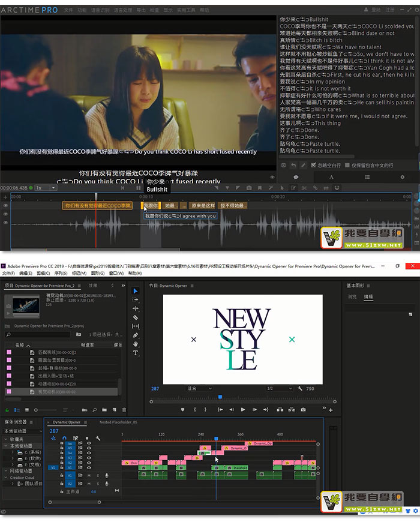
Task: Open the speech bubble tab in Arctime
Action: [x=296, y=177]
